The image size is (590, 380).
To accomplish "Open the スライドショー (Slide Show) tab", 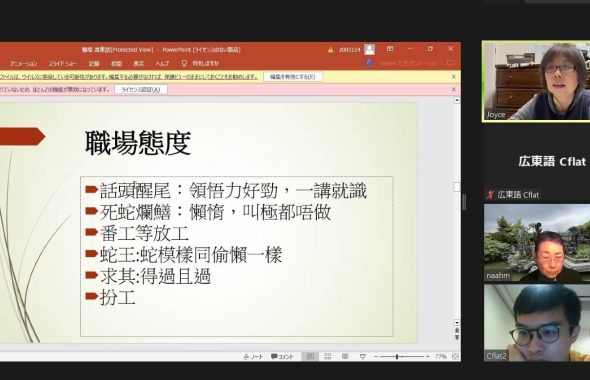I will click(x=63, y=63).
